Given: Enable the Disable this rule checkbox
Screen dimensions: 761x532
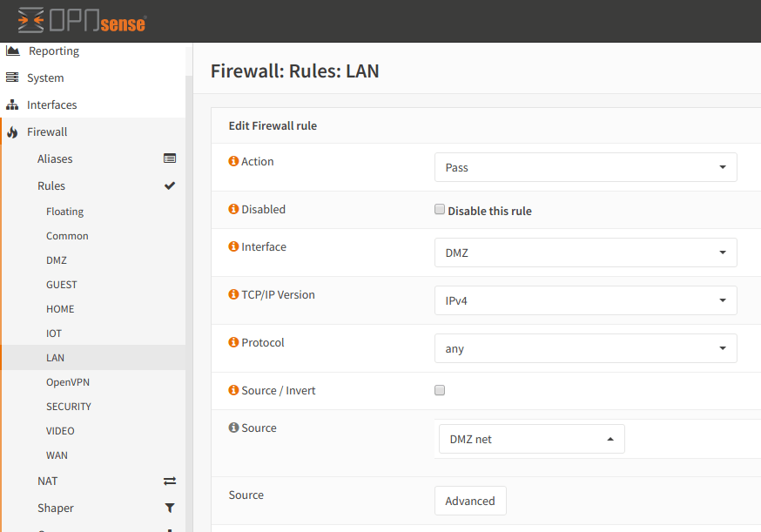Looking at the screenshot, I should pos(440,210).
